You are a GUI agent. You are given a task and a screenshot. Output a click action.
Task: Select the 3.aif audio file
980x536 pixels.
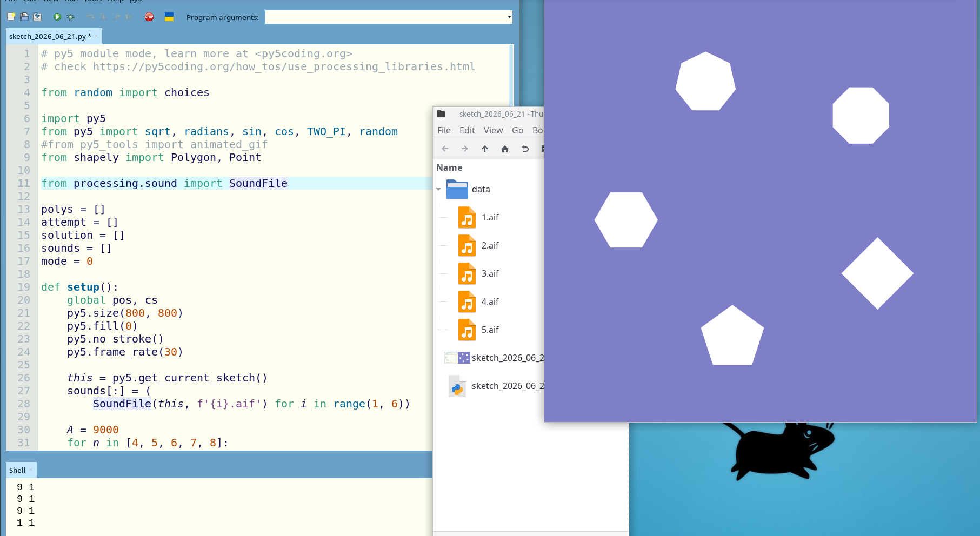[467, 273]
